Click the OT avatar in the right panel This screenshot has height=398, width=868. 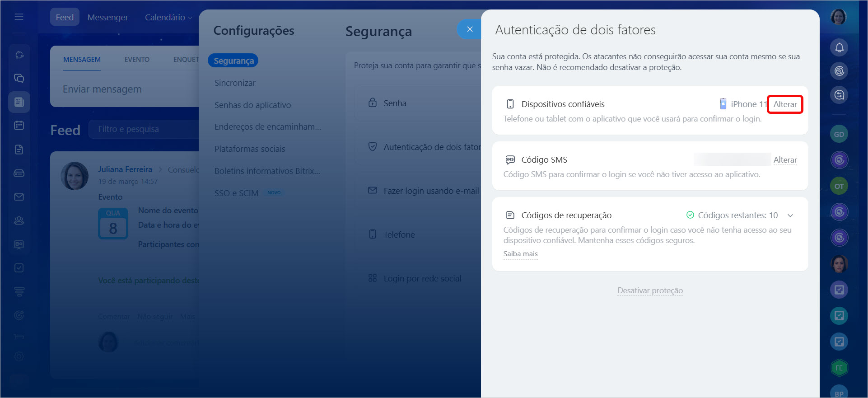[x=839, y=186]
